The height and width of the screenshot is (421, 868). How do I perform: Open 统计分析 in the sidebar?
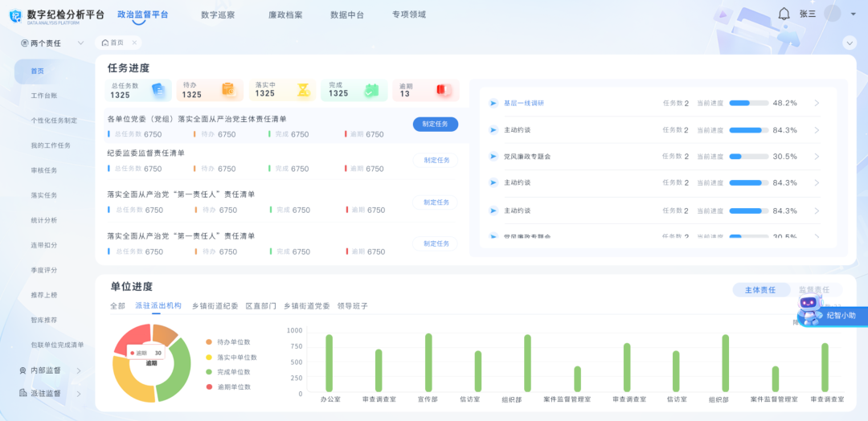44,220
